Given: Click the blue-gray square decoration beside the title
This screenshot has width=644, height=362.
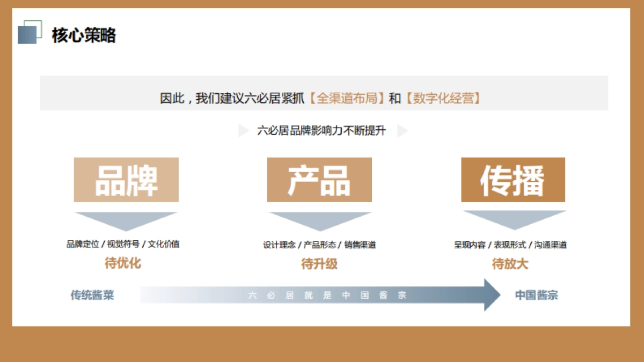Looking at the screenshot, I should [x=26, y=36].
